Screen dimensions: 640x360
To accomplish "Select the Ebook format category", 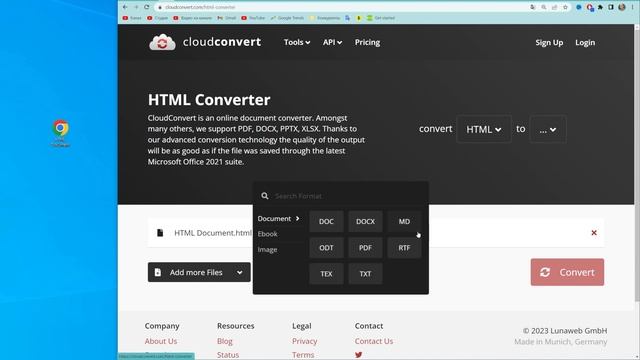I will coord(267,234).
